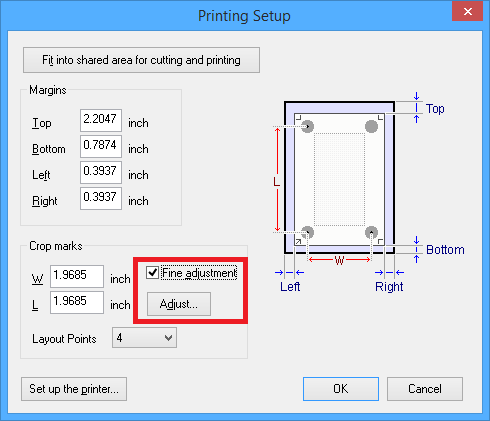Expand the Layout Points dropdown
Screen dimensions: 490x421
[x=144, y=338]
